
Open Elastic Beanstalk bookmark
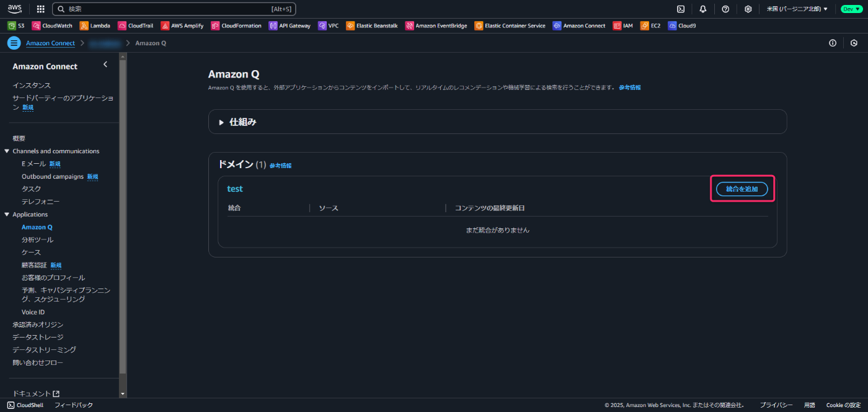coord(372,26)
